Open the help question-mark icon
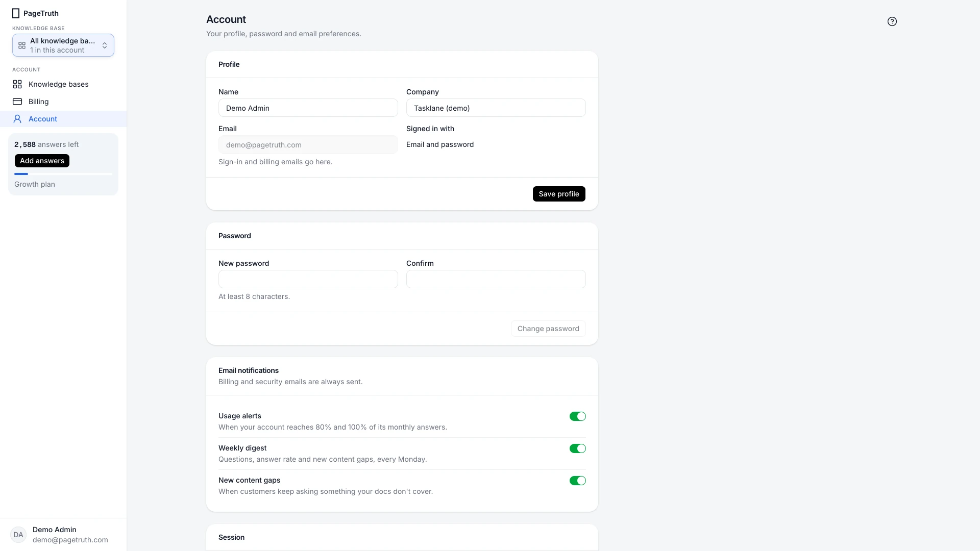The width and height of the screenshot is (980, 551). click(892, 21)
